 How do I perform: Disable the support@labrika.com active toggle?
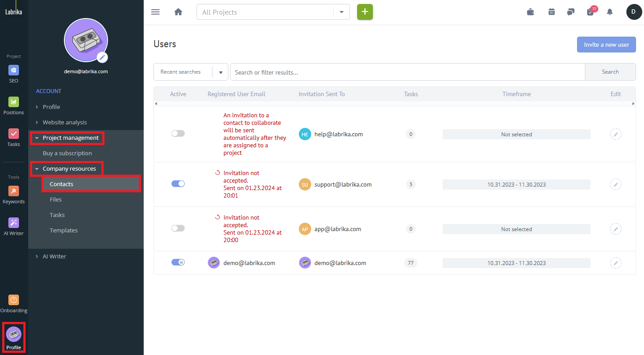[x=178, y=184]
